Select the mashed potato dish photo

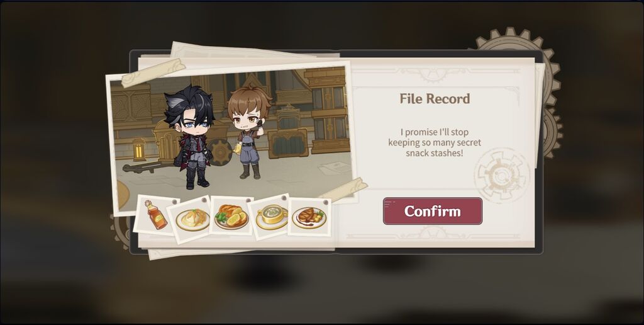click(x=192, y=219)
